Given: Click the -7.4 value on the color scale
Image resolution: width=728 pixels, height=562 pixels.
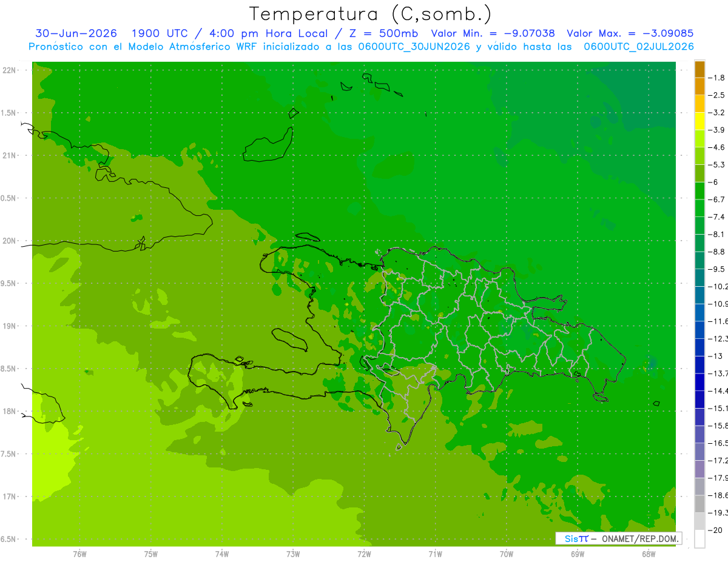Looking at the screenshot, I should click(x=718, y=217).
